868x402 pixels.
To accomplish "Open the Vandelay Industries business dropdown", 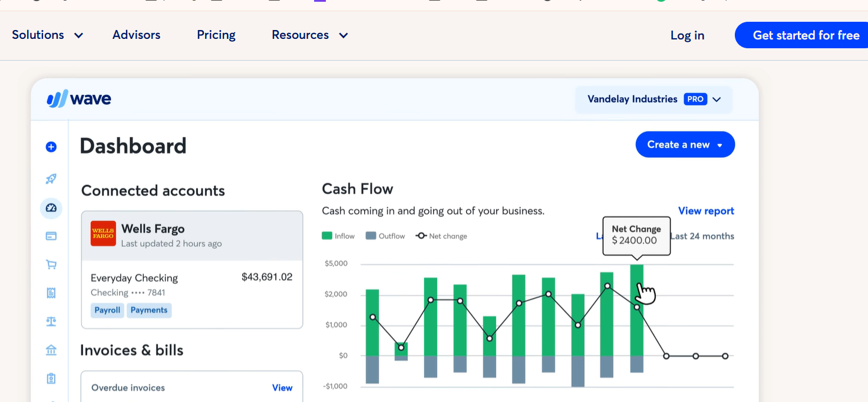I will [654, 99].
